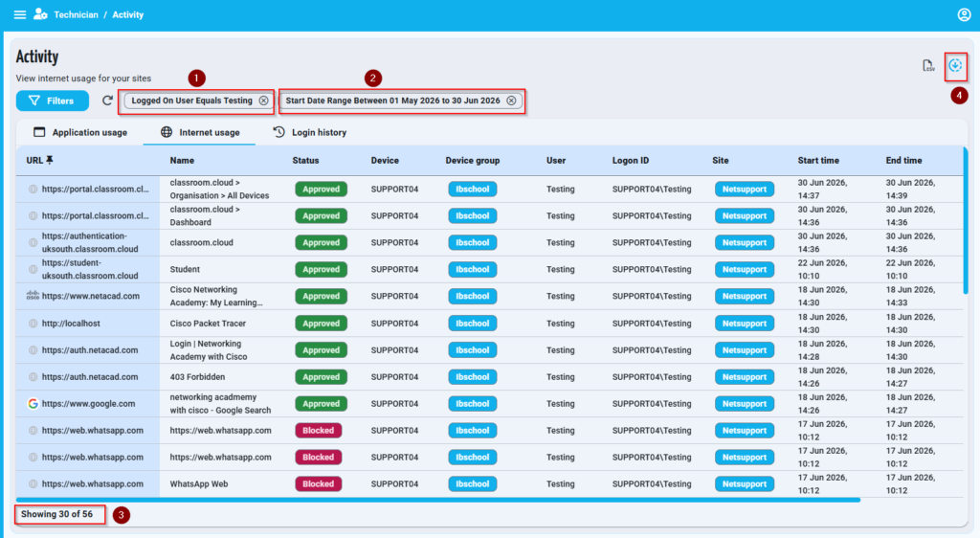Export activity as CSV file
The height and width of the screenshot is (538, 980).
pyautogui.click(x=928, y=66)
